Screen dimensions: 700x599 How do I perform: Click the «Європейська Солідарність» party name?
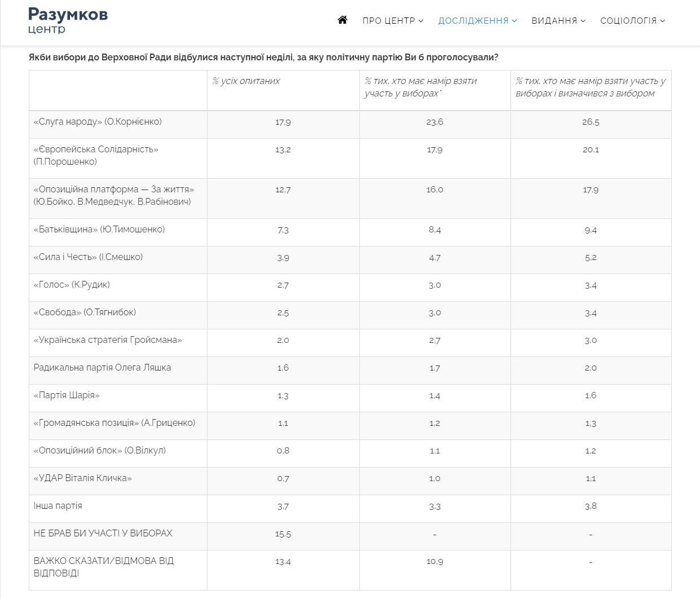[96, 149]
